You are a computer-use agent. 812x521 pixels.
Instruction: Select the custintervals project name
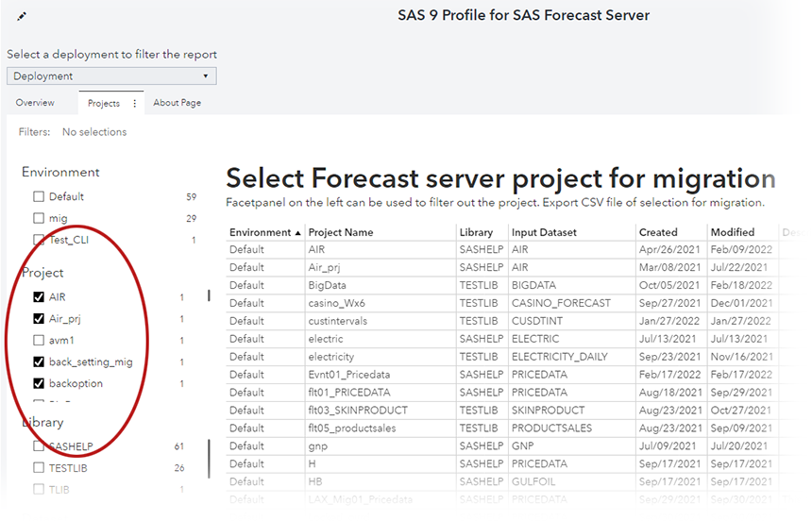(x=338, y=321)
